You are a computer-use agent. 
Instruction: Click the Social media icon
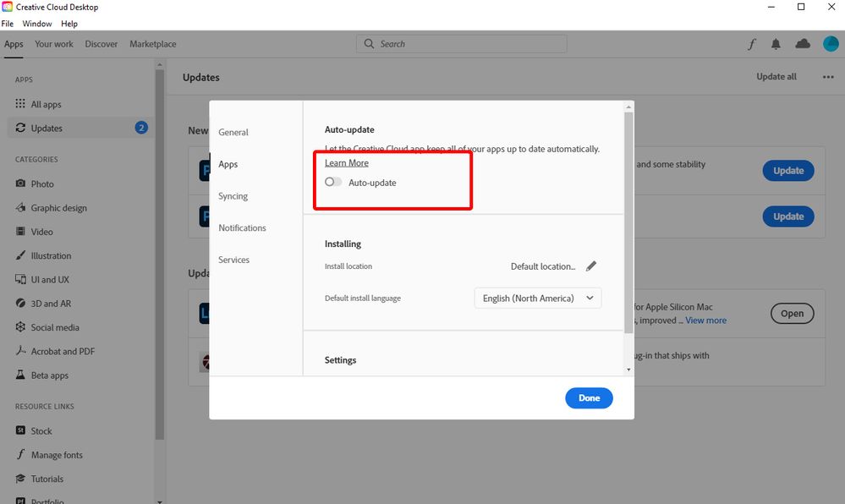click(x=20, y=326)
